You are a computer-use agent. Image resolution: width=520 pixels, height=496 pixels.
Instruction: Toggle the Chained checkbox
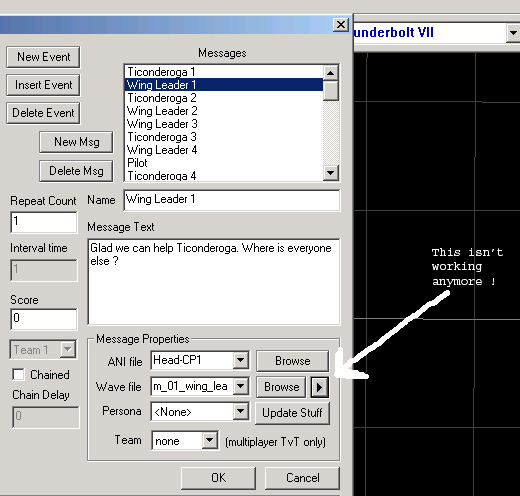18,375
